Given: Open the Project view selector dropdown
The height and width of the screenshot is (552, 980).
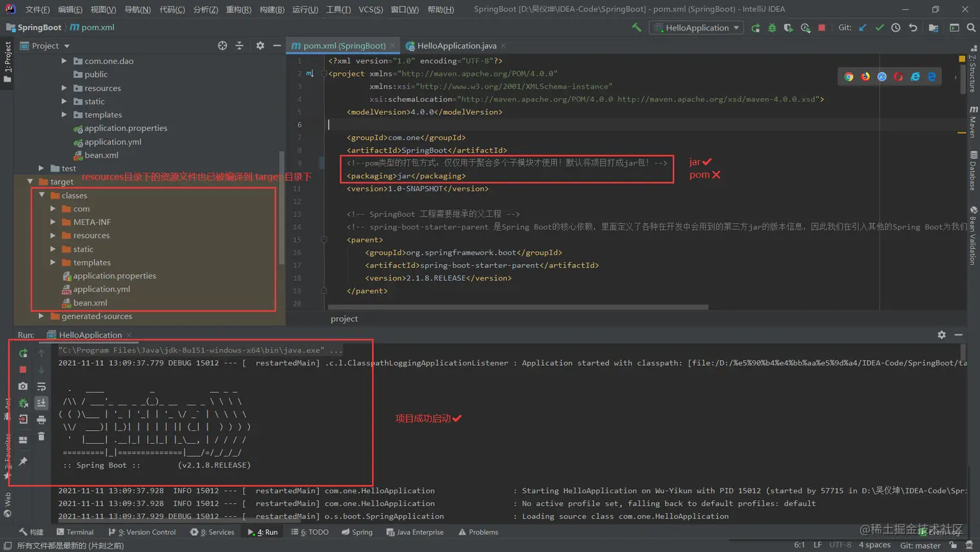Looking at the screenshot, I should pos(45,46).
